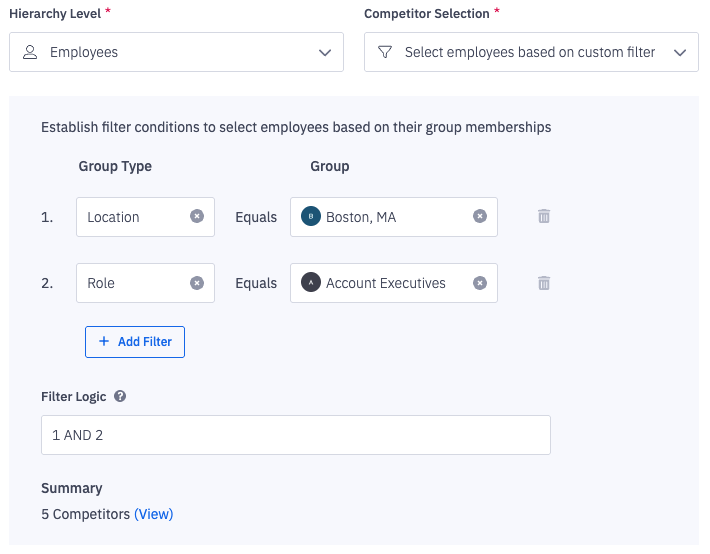Click the Boston, MA avatar badge
This screenshot has height=554, width=710.
click(x=311, y=216)
